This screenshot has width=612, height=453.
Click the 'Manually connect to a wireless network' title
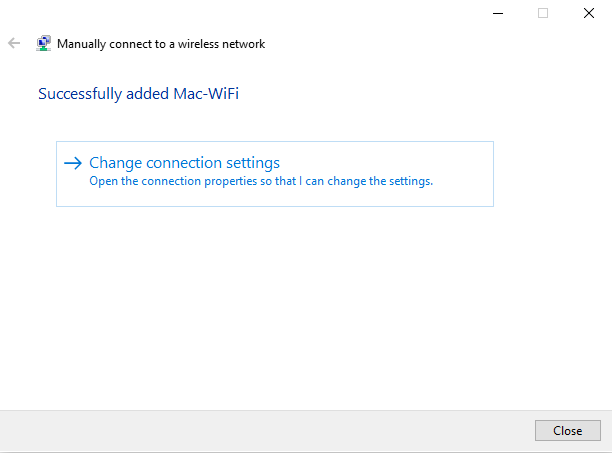(x=161, y=44)
